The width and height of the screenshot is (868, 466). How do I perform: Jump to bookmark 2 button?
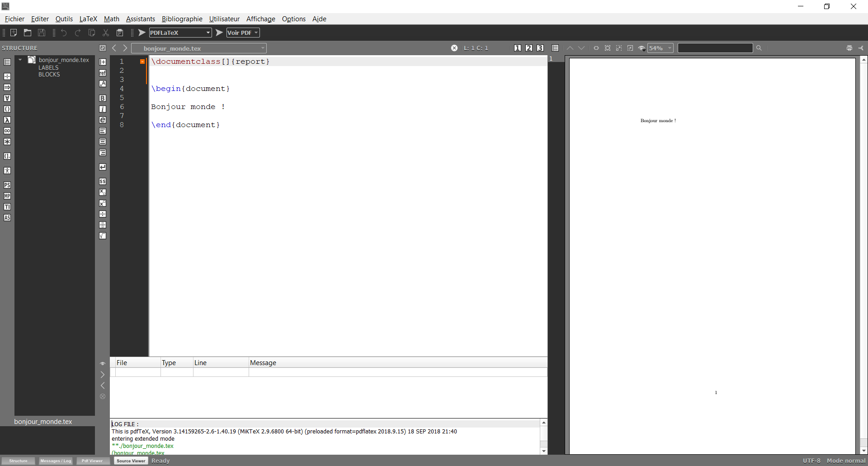click(529, 48)
